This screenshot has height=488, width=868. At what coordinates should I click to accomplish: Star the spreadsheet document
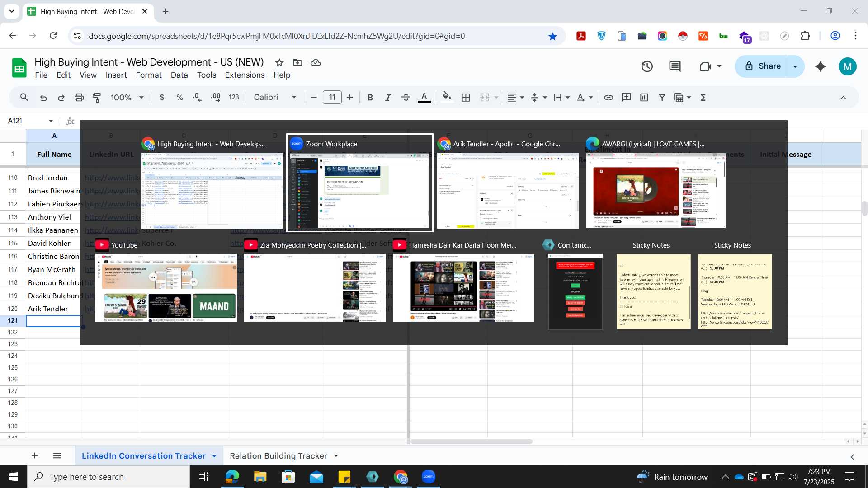pos(279,62)
